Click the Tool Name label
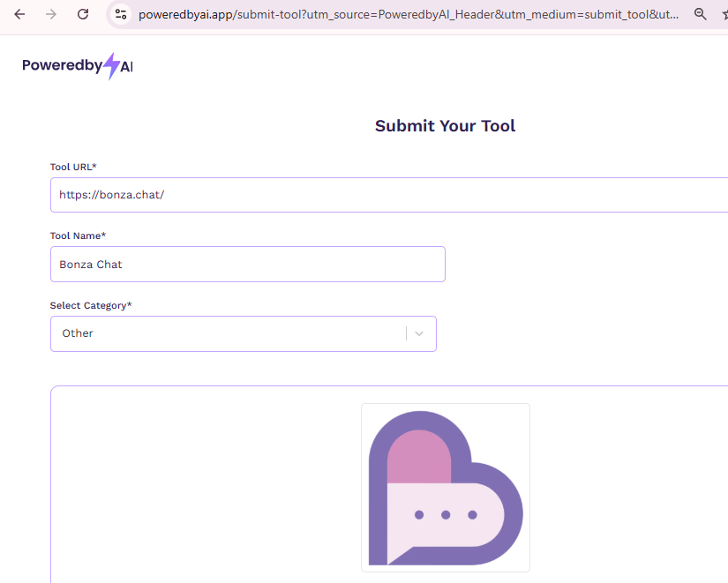 pyautogui.click(x=78, y=235)
